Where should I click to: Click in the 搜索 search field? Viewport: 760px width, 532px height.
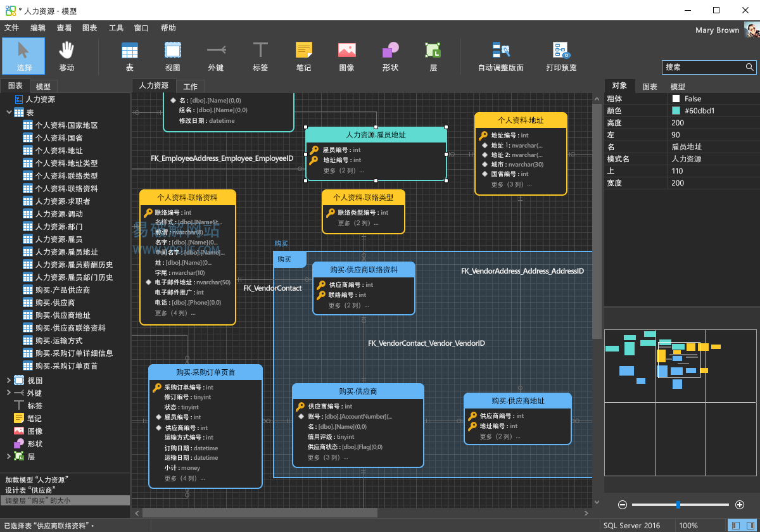702,67
